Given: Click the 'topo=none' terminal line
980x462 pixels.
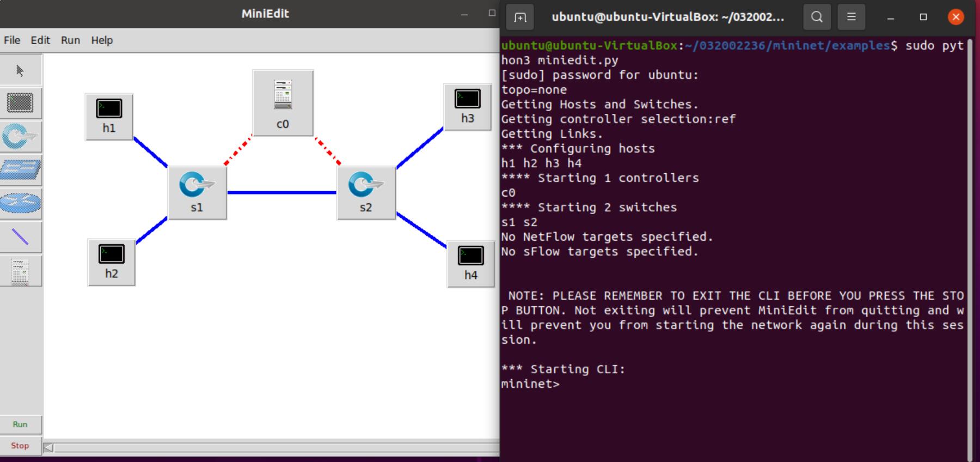Looking at the screenshot, I should click(534, 90).
